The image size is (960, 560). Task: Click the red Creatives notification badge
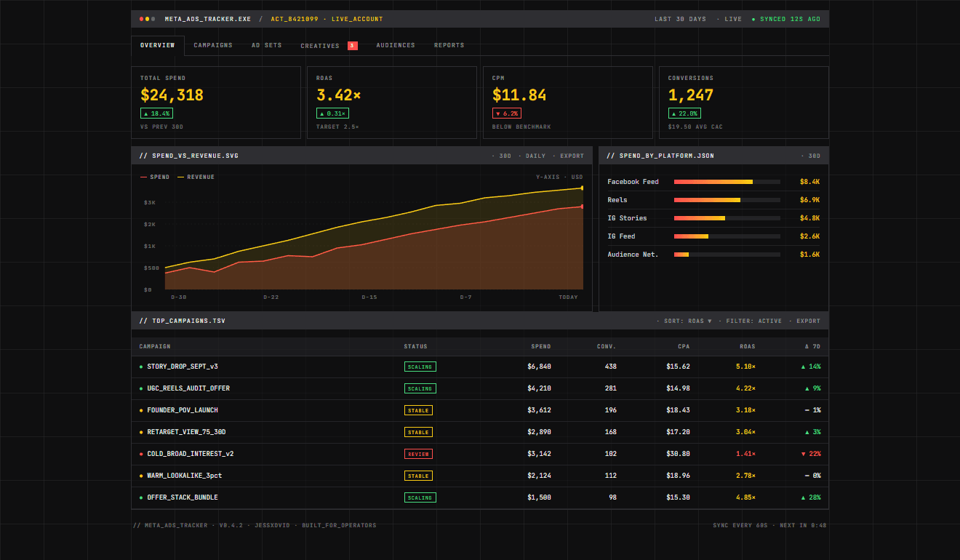(x=352, y=46)
